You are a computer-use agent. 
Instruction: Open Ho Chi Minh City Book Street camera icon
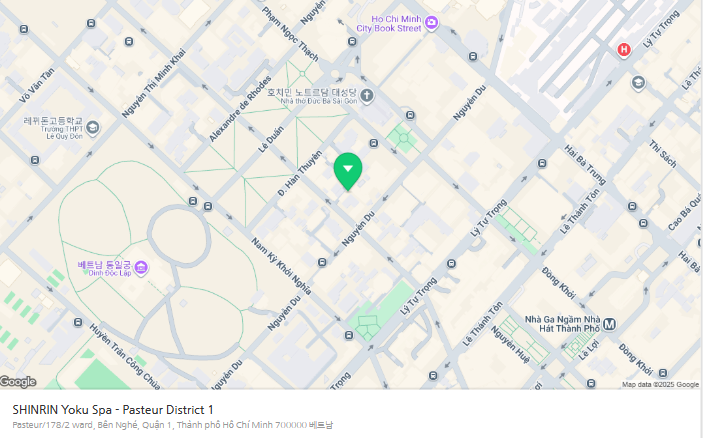coord(431,24)
